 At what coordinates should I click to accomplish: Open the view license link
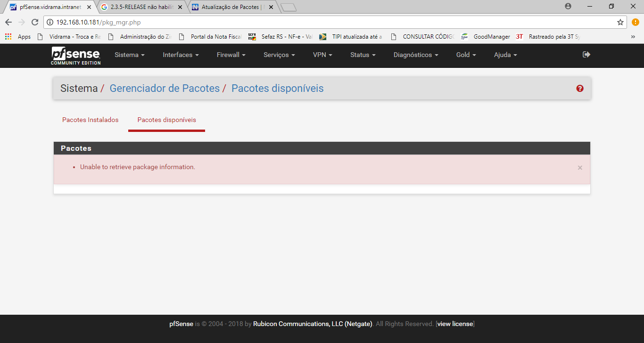click(455, 324)
